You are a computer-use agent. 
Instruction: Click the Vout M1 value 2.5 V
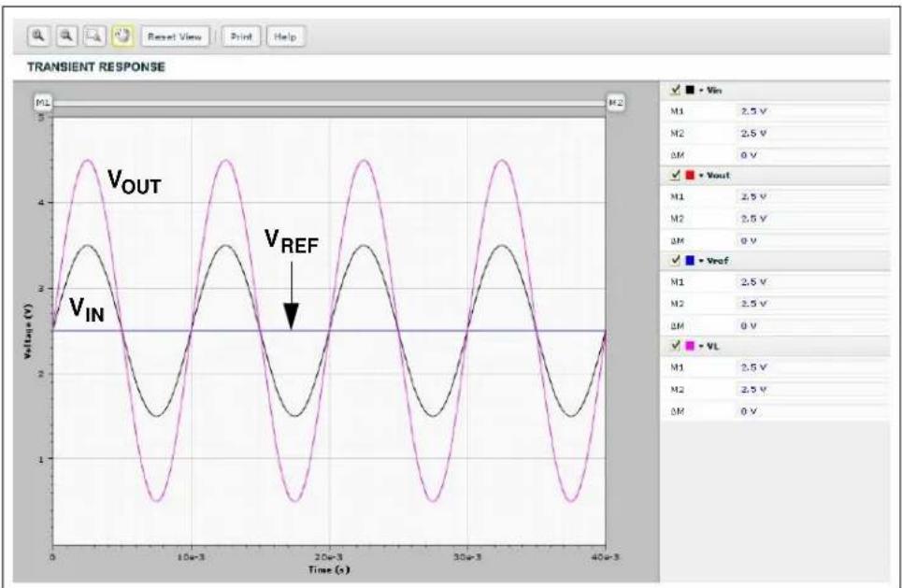click(x=753, y=196)
